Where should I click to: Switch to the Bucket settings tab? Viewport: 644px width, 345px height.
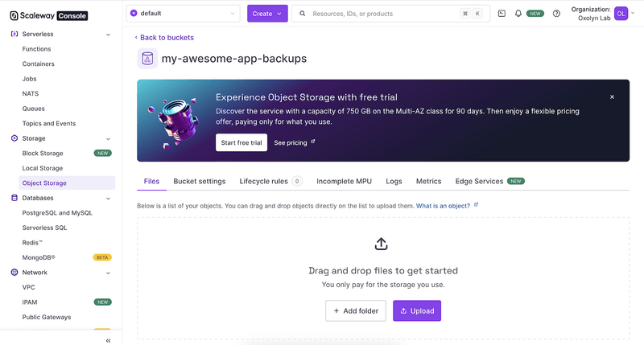[x=199, y=181]
